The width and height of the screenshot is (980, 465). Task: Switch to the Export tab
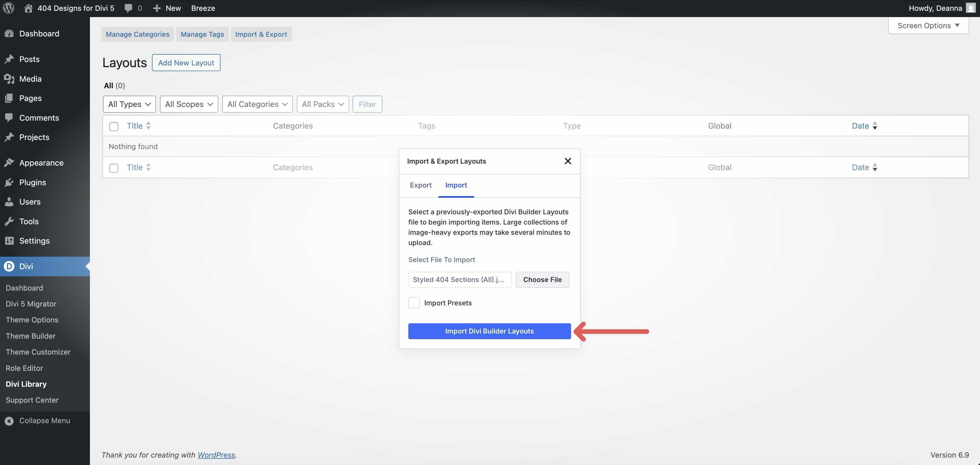[421, 185]
